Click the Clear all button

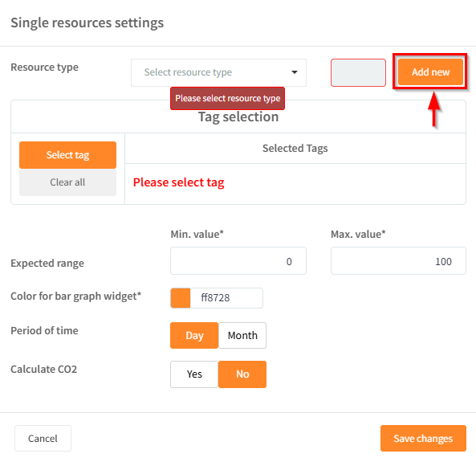(x=67, y=182)
